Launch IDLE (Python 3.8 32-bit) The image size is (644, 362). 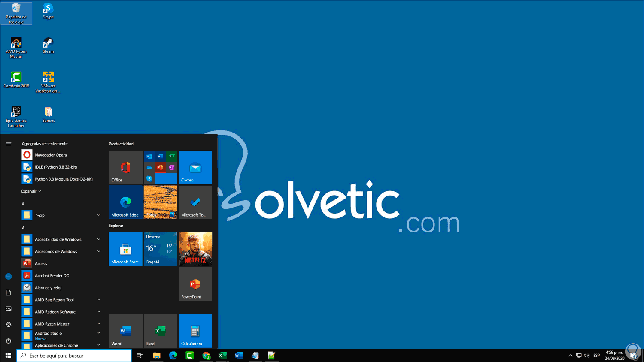click(61, 167)
